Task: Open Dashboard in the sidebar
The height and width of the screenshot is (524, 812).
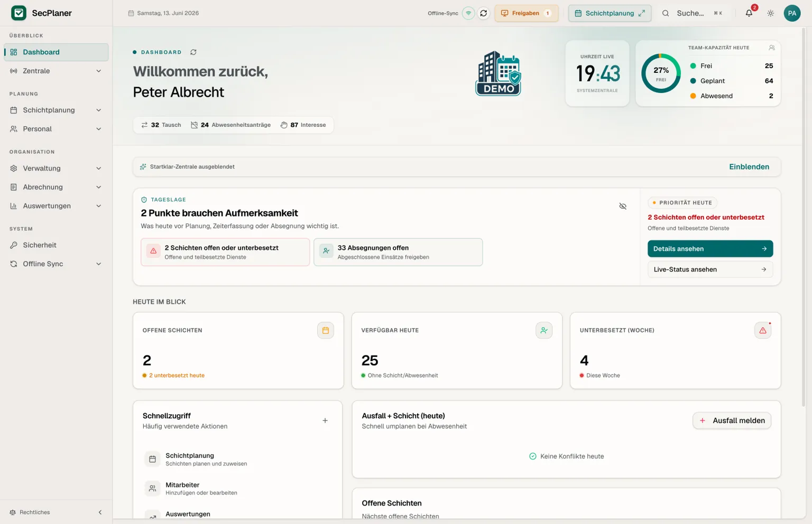Action: pyautogui.click(x=56, y=52)
